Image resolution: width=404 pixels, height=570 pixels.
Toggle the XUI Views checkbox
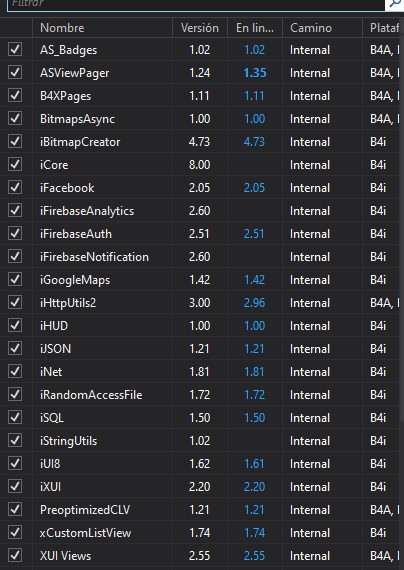coord(15,555)
